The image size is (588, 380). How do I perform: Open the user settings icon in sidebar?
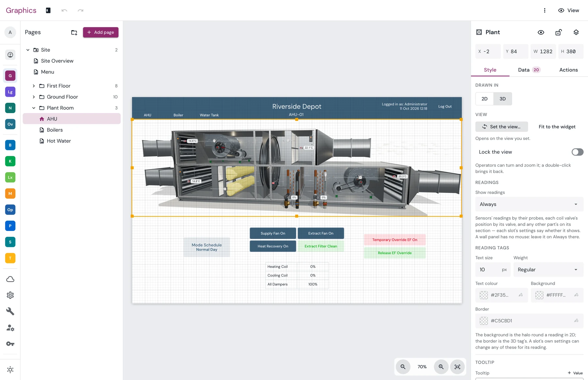tap(10, 328)
